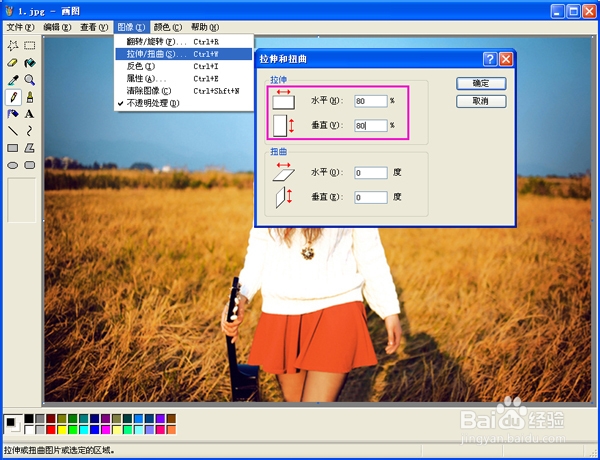
Task: Pick the dark purple palette swatch
Action: pos(106,419)
